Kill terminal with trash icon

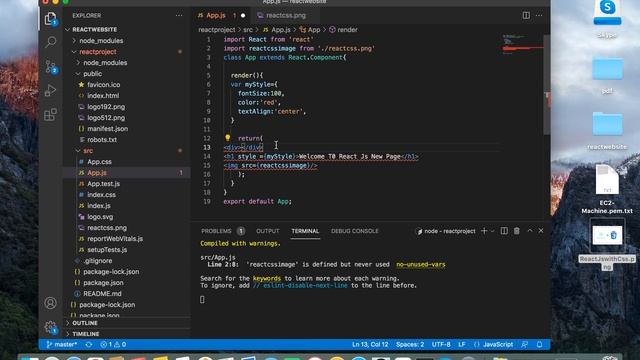coord(517,231)
